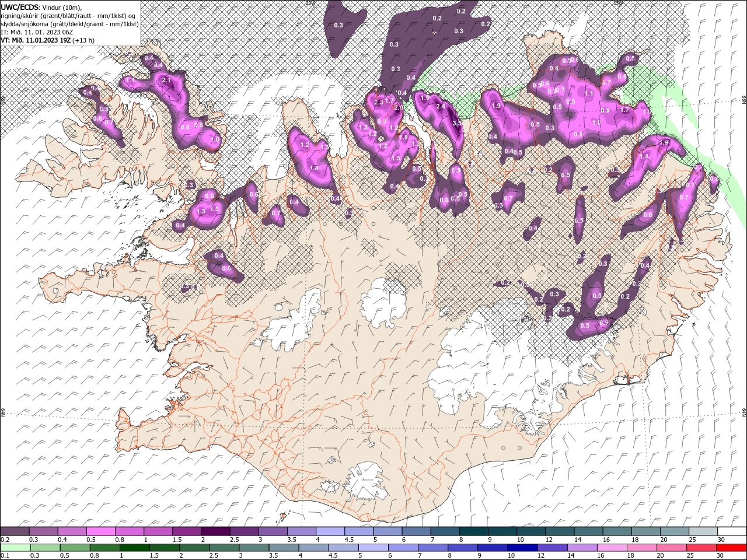Screen dimensions: 747x560
Task: Select the bright pink 0.5 snow scale swatch
Action: (100, 531)
